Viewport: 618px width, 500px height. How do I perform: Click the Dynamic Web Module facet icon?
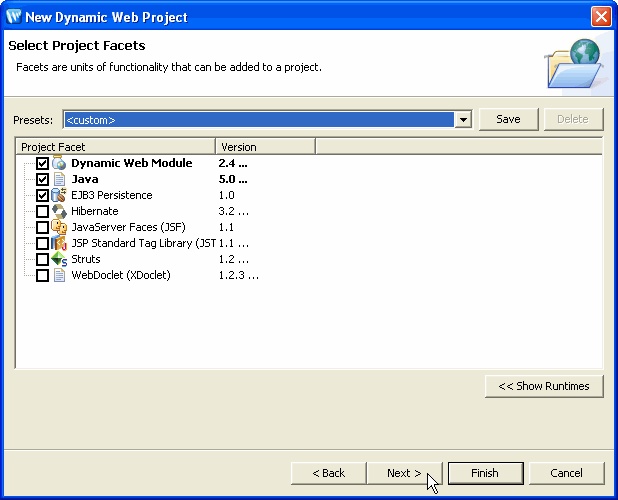[x=59, y=163]
